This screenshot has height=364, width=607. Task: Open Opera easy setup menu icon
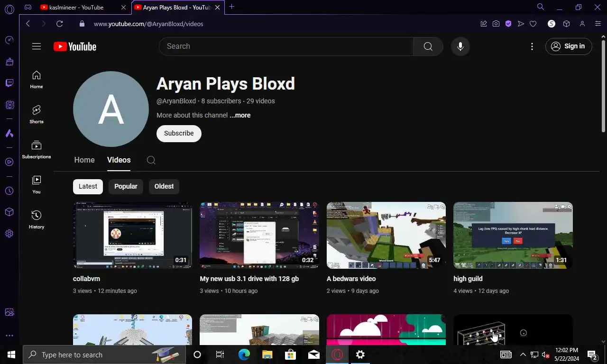tap(598, 24)
